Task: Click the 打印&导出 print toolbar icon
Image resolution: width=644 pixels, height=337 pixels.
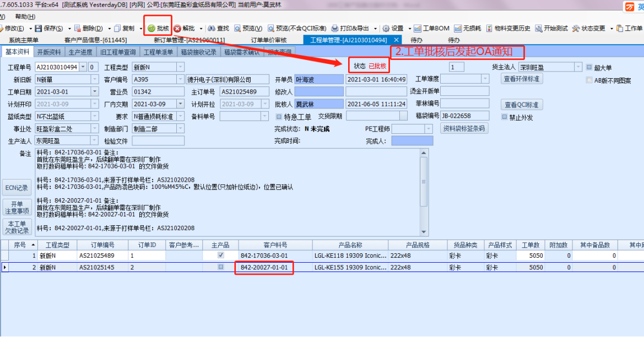Action: click(335, 28)
